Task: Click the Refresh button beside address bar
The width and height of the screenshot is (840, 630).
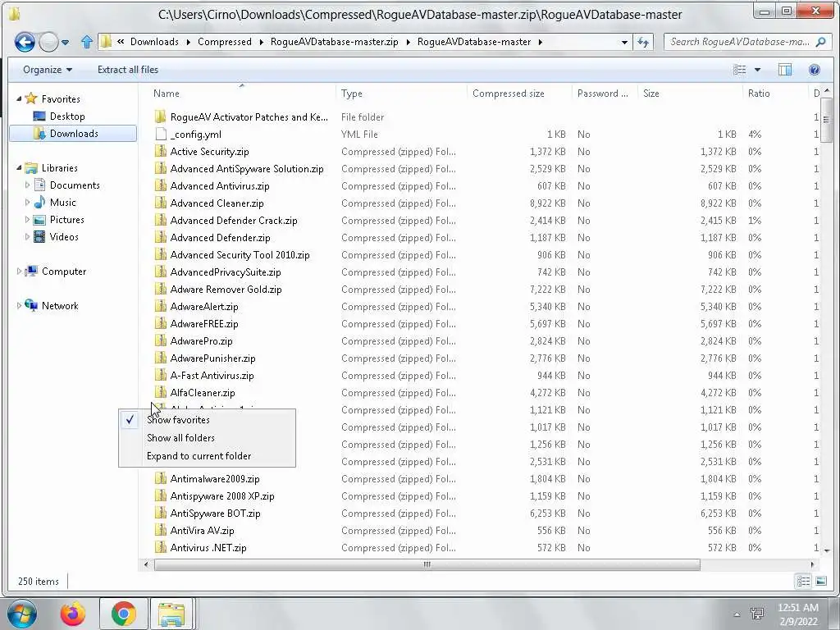Action: (x=643, y=42)
